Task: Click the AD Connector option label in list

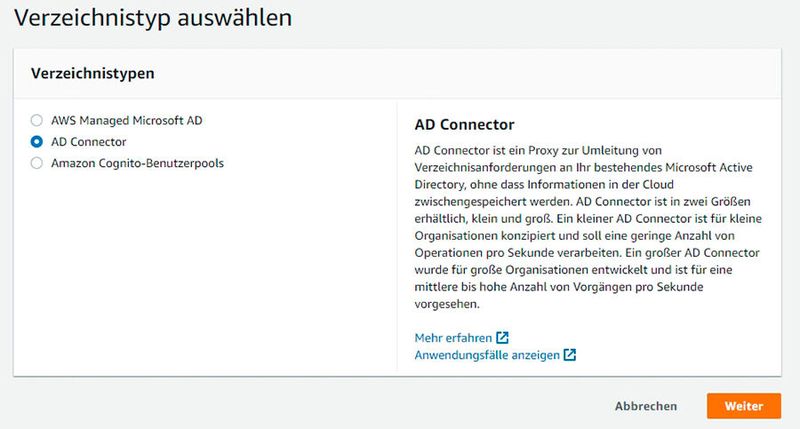Action: pyautogui.click(x=89, y=142)
